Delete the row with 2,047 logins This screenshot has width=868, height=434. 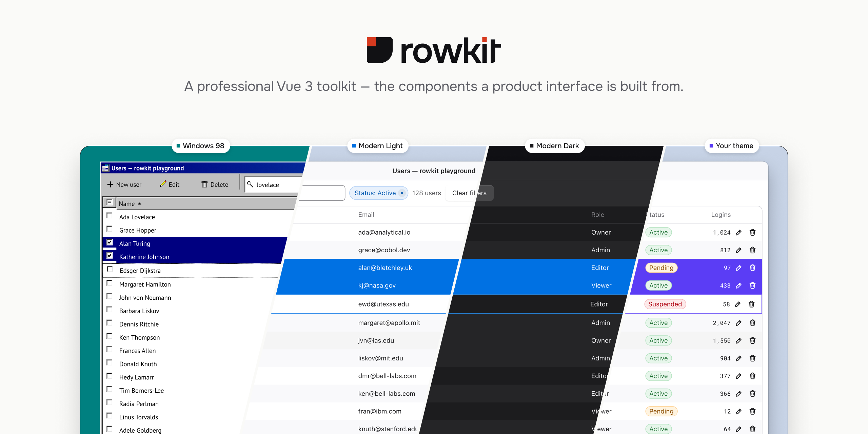point(752,323)
